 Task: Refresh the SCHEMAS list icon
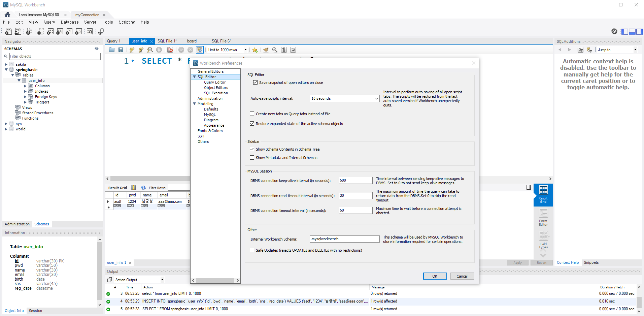point(97,49)
